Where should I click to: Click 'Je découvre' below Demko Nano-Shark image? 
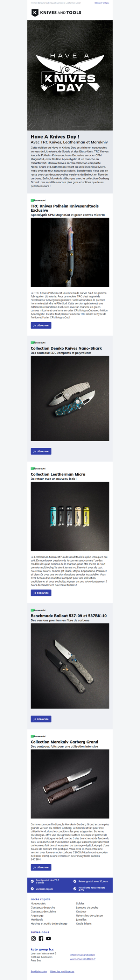(x=41, y=451)
